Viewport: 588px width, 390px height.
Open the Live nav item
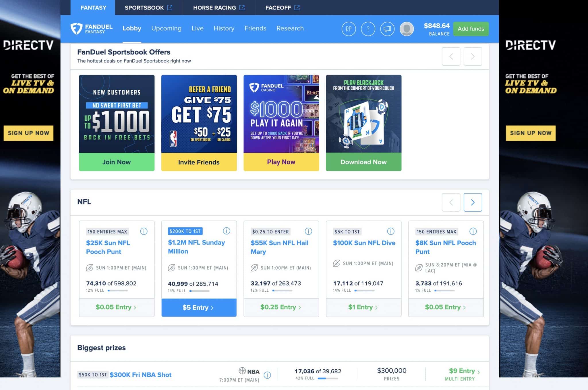coord(198,28)
